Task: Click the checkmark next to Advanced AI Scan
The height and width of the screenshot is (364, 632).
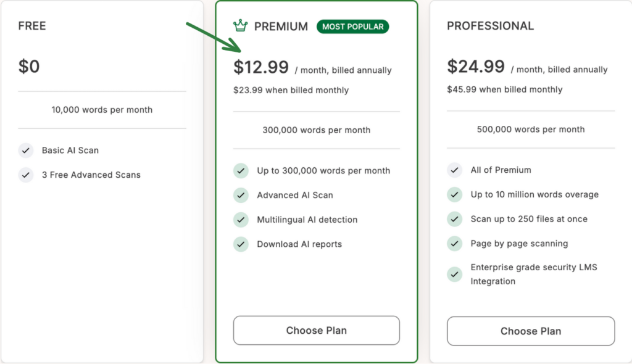Action: point(241,195)
